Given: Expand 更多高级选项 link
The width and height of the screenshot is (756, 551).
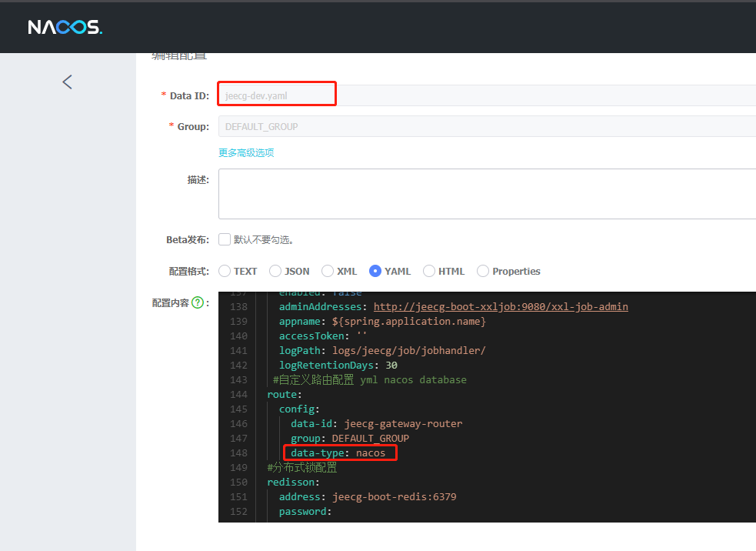Looking at the screenshot, I should coord(246,153).
